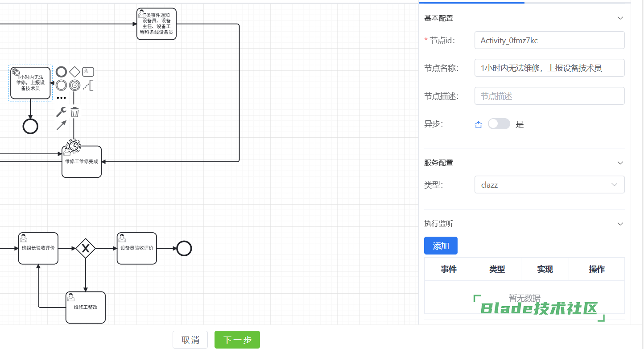Select the X exclusive gateway
Screen dimensions: 644x349
(x=85, y=248)
